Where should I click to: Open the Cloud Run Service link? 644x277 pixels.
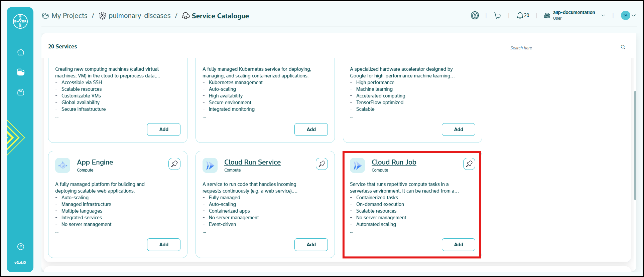pyautogui.click(x=252, y=162)
